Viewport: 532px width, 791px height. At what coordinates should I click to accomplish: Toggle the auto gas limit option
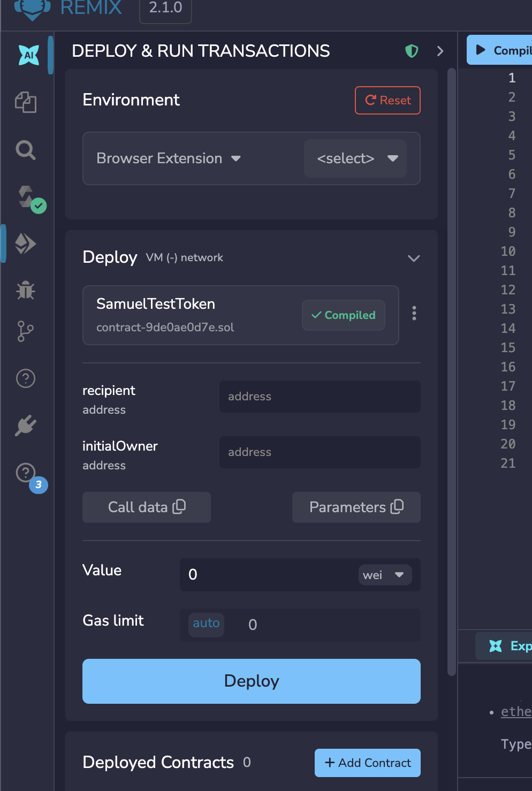click(x=206, y=625)
